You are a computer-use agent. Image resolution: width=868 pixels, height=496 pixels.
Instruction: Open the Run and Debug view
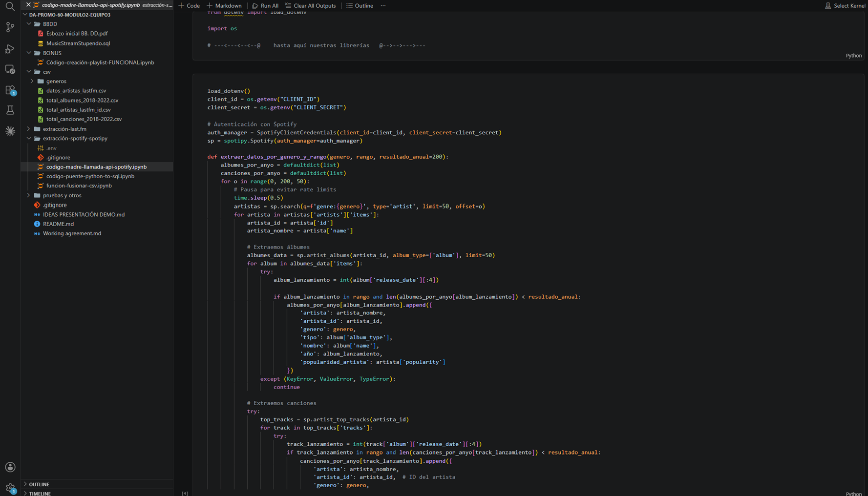10,48
